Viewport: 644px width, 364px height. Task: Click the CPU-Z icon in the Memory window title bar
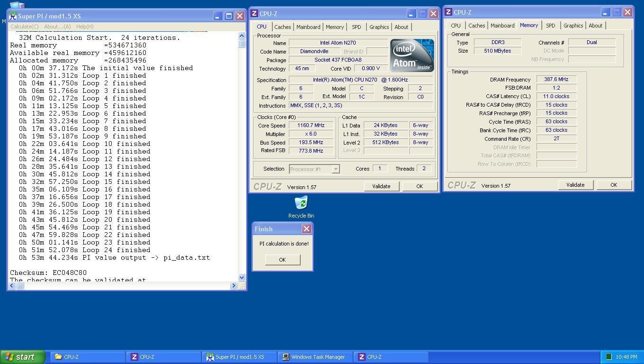[448, 12]
